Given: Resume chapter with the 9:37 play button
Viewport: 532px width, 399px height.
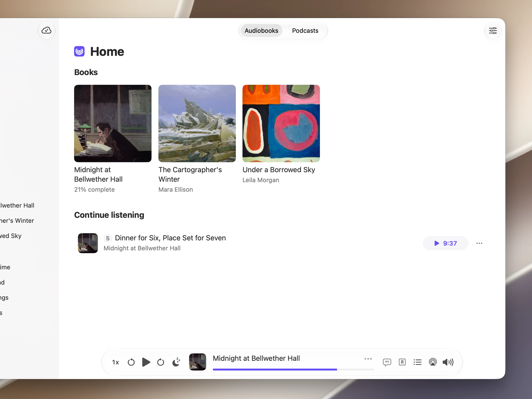Looking at the screenshot, I should pyautogui.click(x=445, y=243).
